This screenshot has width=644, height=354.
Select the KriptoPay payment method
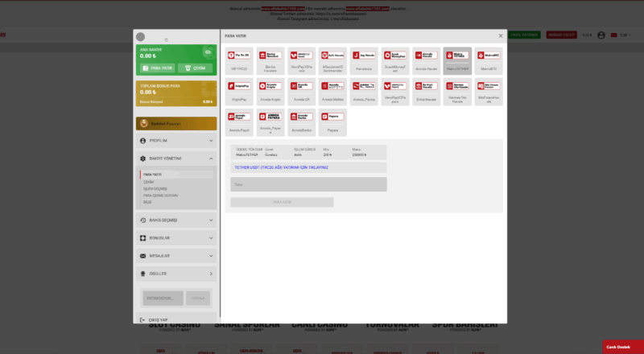(239, 92)
